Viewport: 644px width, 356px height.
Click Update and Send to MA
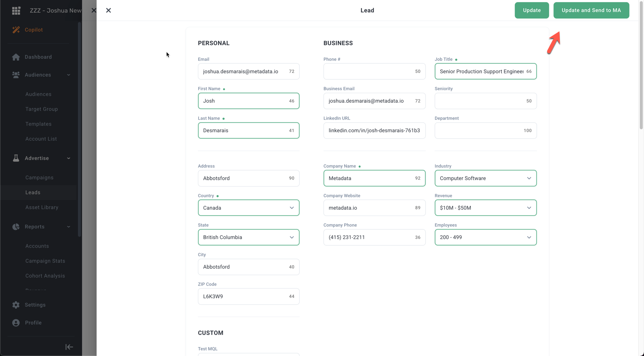(591, 10)
